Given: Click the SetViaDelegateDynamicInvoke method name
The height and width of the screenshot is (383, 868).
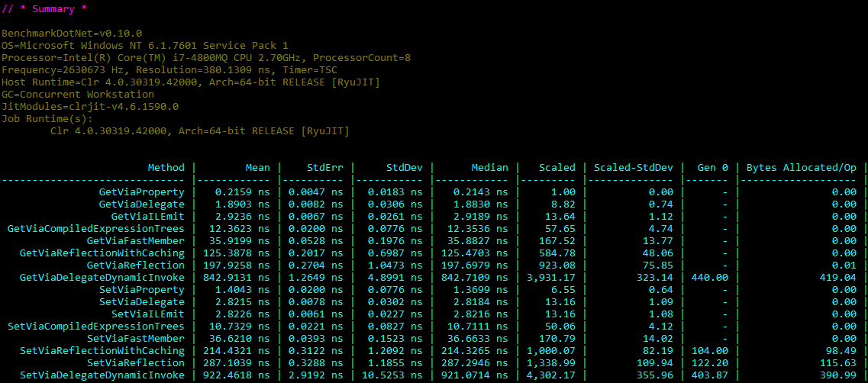Looking at the screenshot, I should tap(102, 374).
